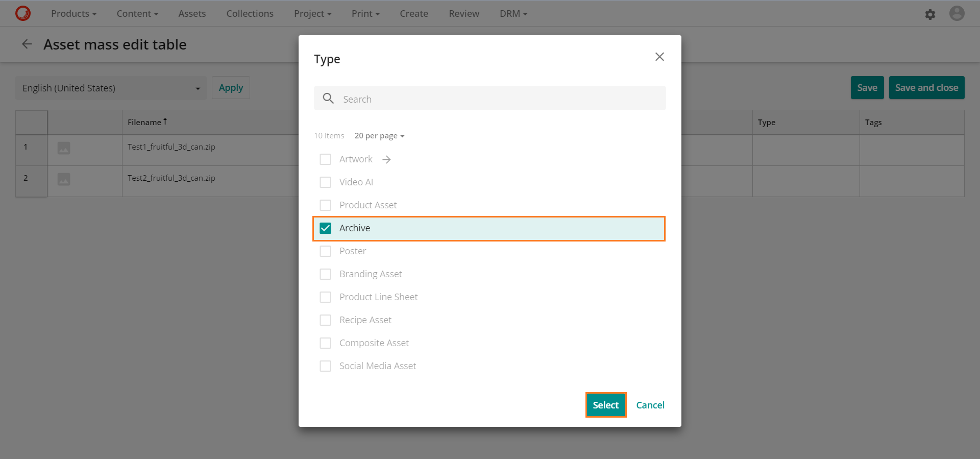Screen dimensions: 980x459
Task: Go to the Collections menu item
Action: tap(250, 14)
